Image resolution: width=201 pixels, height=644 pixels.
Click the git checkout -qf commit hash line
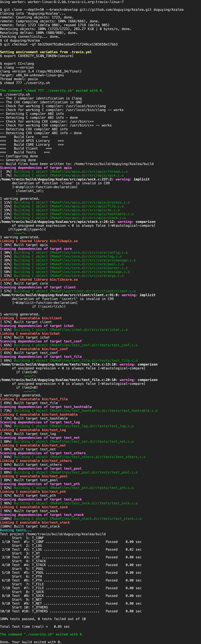59,44
